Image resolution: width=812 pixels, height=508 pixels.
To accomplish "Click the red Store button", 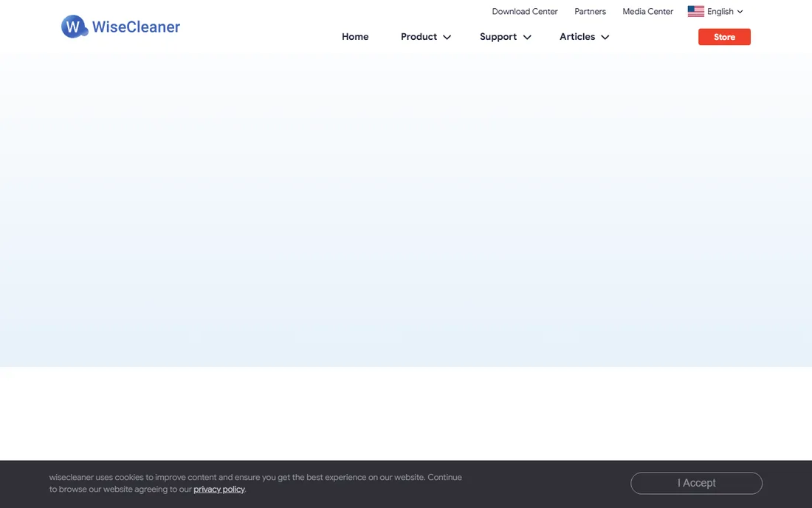I will pos(724,37).
